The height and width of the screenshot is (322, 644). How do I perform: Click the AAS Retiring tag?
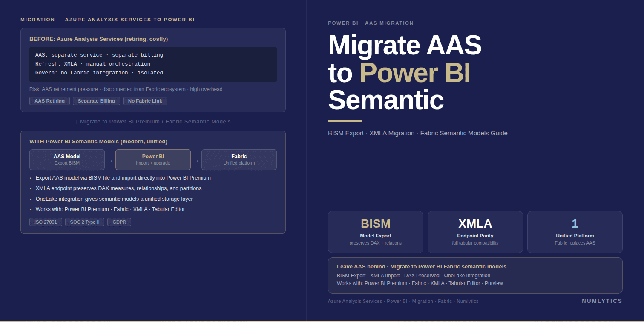pyautogui.click(x=49, y=101)
